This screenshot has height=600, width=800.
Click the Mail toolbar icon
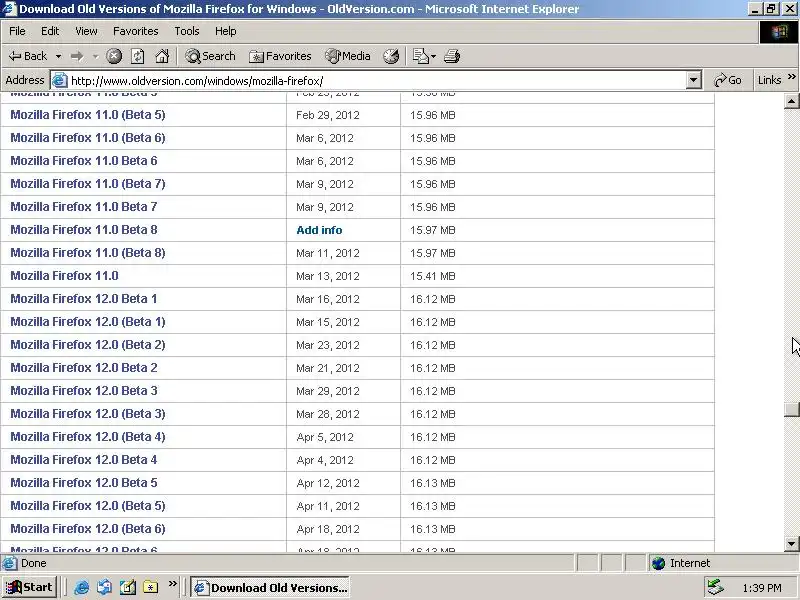tap(420, 56)
